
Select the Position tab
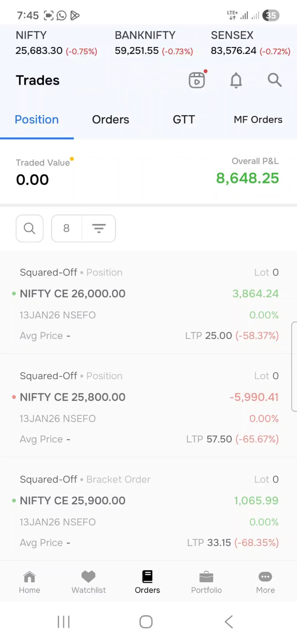point(37,120)
